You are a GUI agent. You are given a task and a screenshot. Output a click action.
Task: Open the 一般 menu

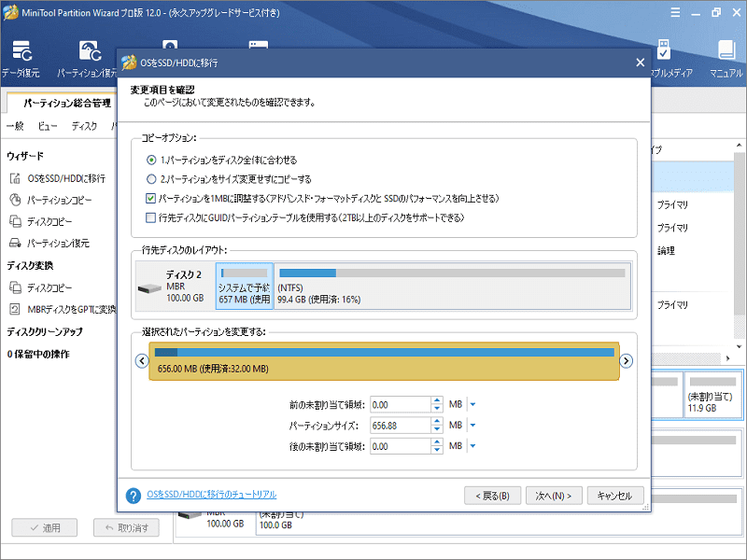point(15,126)
